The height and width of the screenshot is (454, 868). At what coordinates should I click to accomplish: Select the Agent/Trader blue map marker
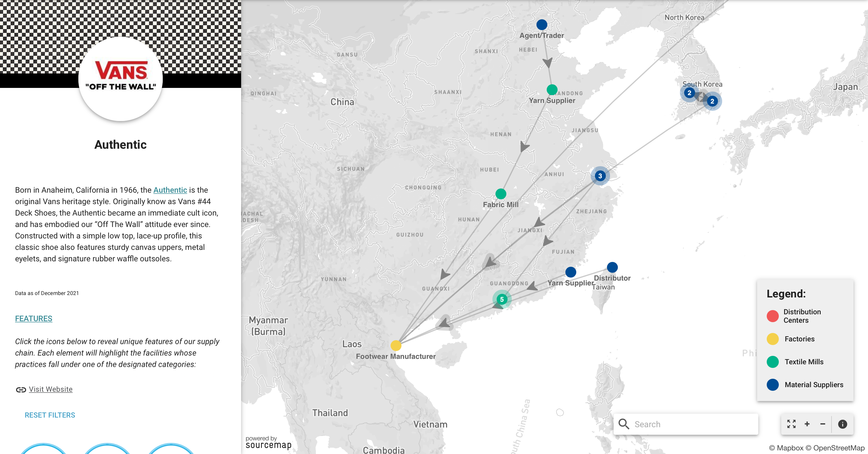coord(542,25)
